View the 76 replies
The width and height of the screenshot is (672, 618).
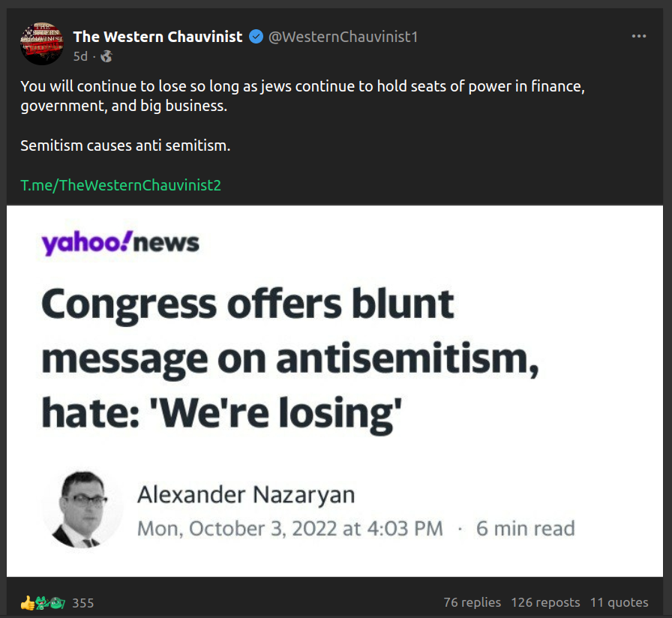click(472, 602)
